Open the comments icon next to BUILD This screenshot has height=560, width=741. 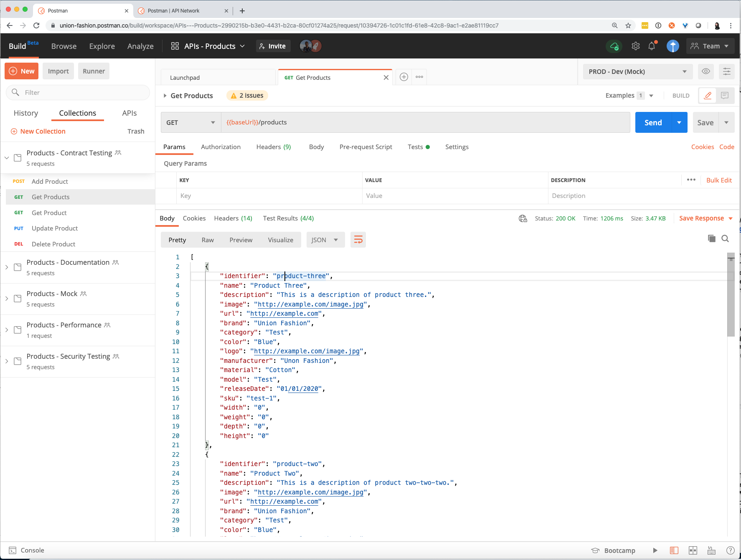pyautogui.click(x=725, y=96)
